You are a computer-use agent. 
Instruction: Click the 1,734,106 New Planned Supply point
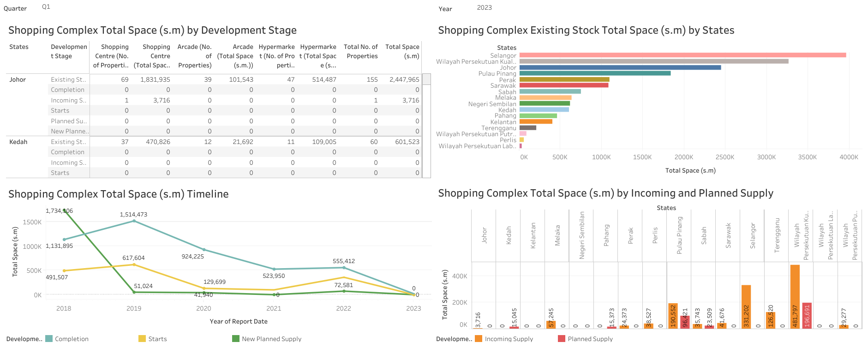click(64, 210)
